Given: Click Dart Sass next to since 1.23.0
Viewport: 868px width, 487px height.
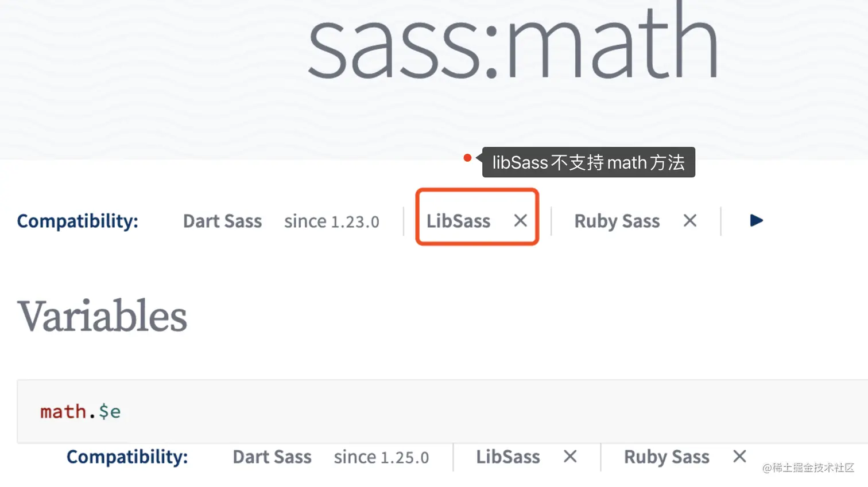Looking at the screenshot, I should 222,221.
